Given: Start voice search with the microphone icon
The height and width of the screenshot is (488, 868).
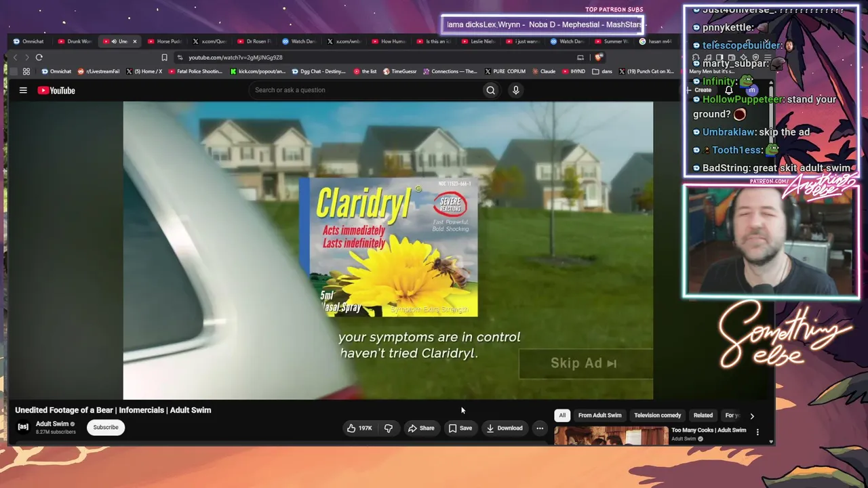Looking at the screenshot, I should (x=515, y=90).
